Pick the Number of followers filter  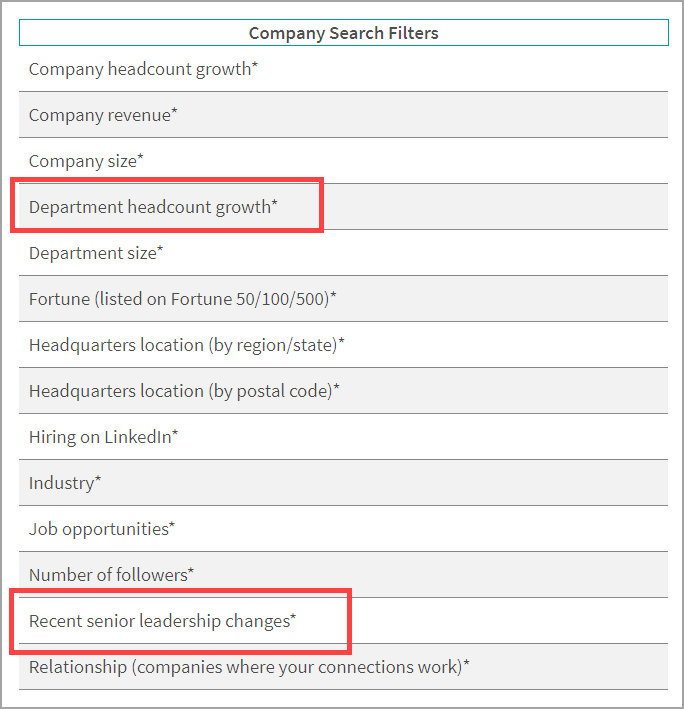coord(108,575)
